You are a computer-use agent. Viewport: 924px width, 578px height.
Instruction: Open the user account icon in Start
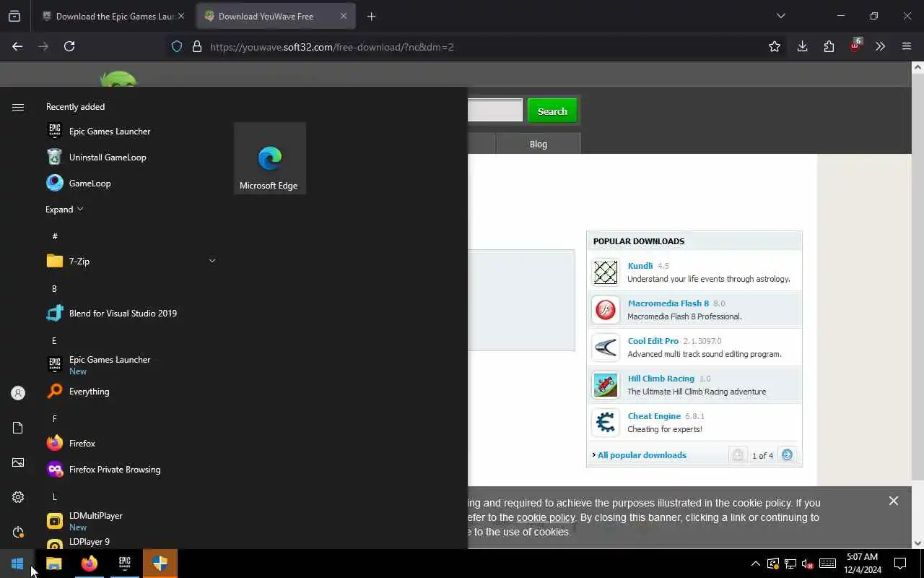(18, 393)
